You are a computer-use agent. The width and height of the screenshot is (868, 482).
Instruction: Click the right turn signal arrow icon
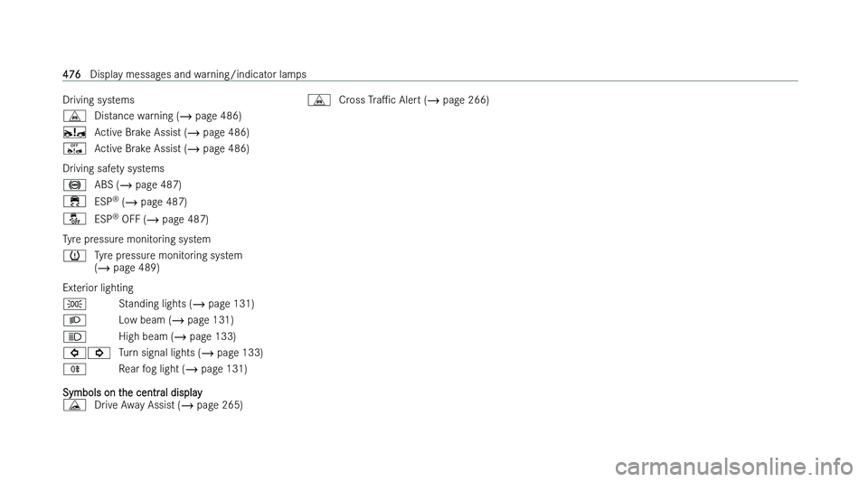pos(99,353)
